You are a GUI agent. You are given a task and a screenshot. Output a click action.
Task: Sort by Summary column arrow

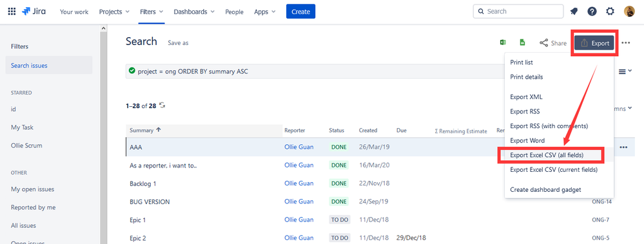(159, 130)
